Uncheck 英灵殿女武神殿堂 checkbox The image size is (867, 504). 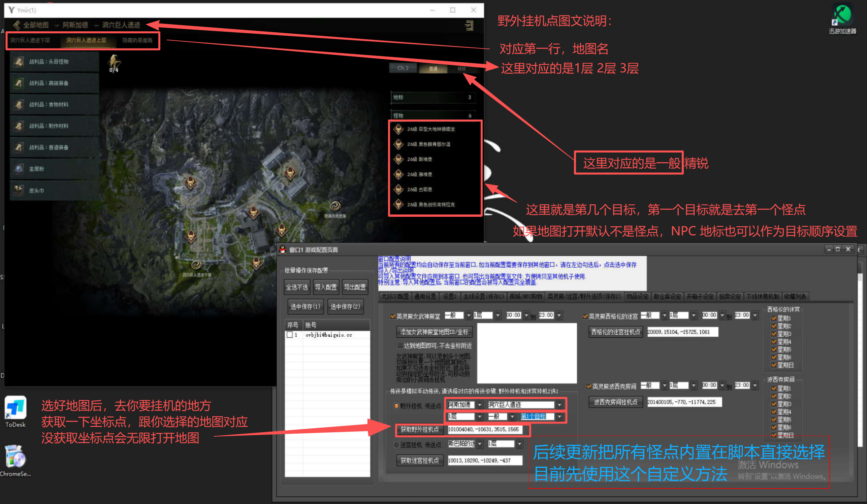(392, 316)
